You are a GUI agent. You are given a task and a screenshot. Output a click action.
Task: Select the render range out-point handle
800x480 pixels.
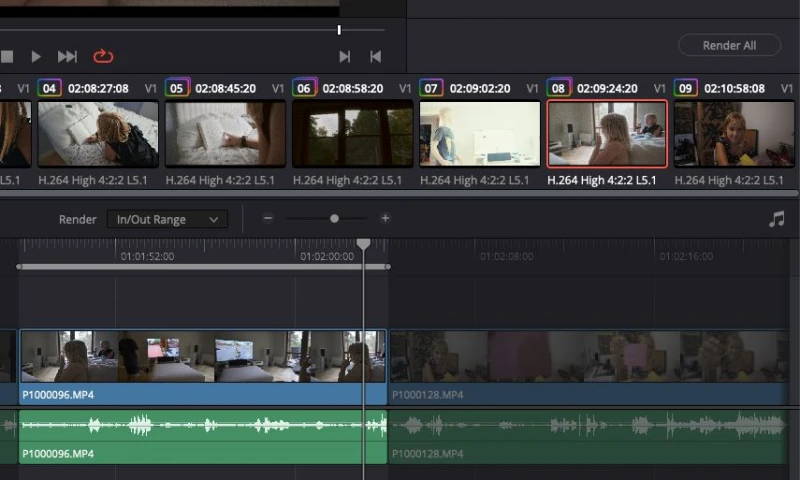click(x=388, y=267)
